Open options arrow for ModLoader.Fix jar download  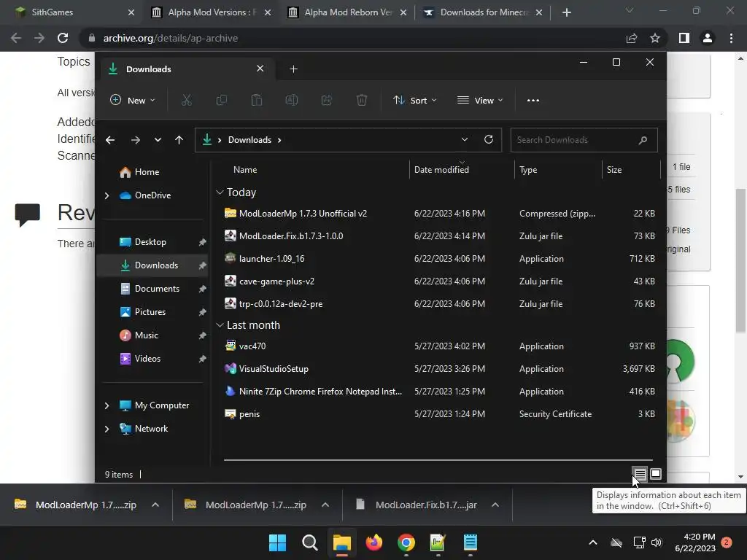pos(495,505)
